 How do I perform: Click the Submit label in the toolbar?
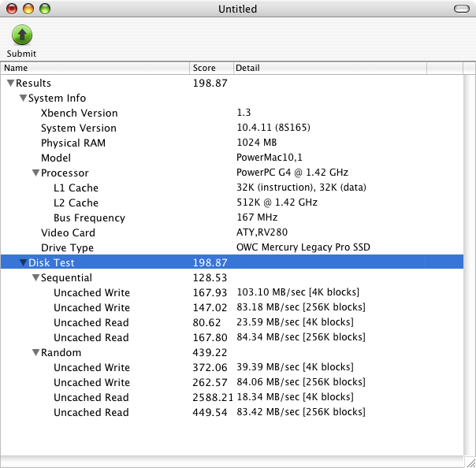22,54
